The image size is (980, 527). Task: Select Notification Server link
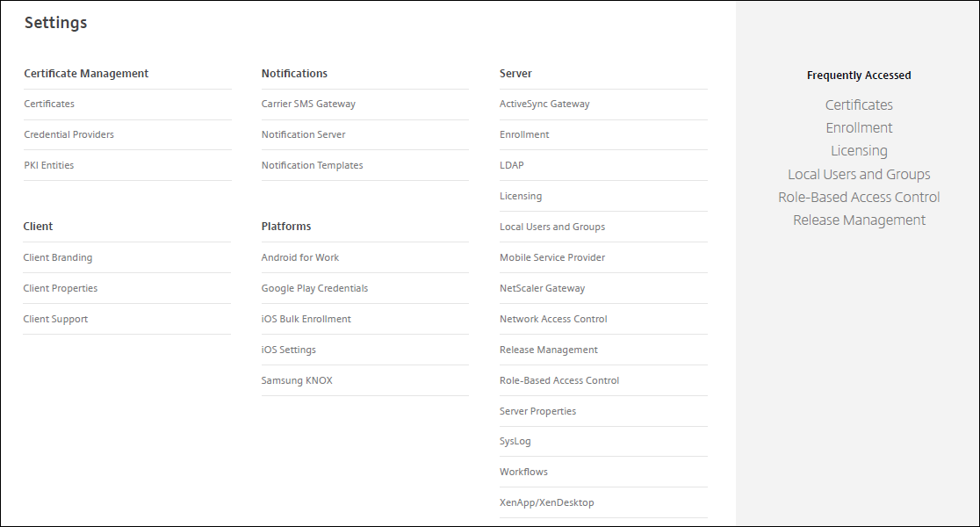303,134
